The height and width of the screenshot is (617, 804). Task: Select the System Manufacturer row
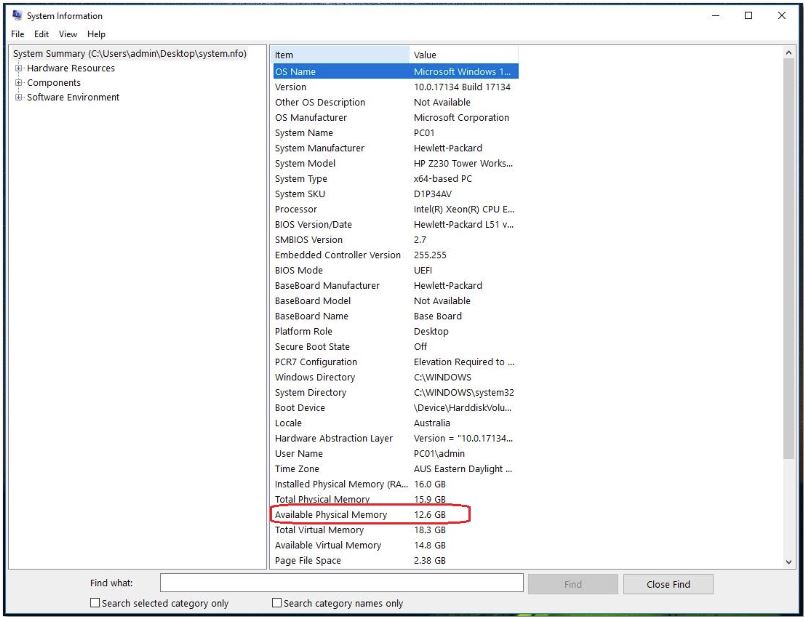(396, 148)
